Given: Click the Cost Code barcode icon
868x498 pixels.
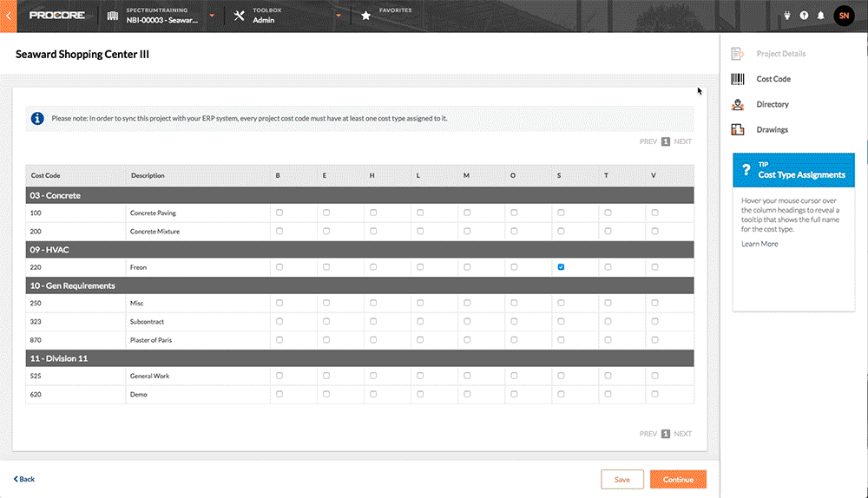Looking at the screenshot, I should 738,79.
